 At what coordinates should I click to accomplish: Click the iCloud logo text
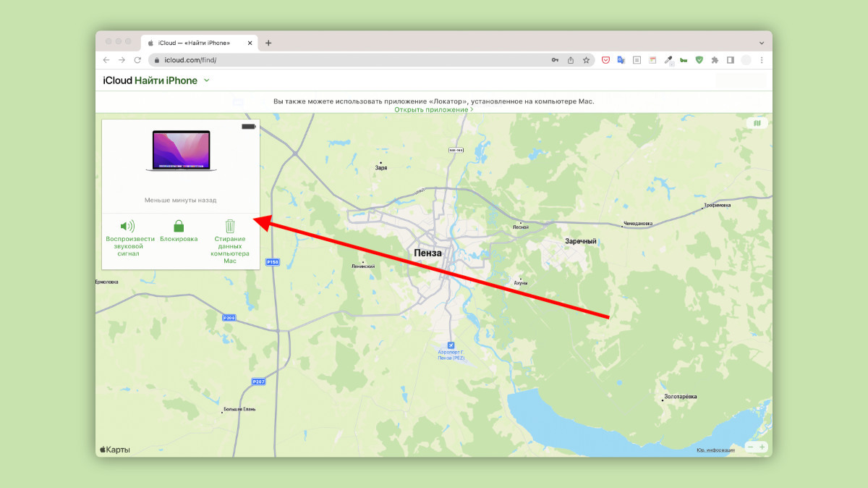coord(117,80)
